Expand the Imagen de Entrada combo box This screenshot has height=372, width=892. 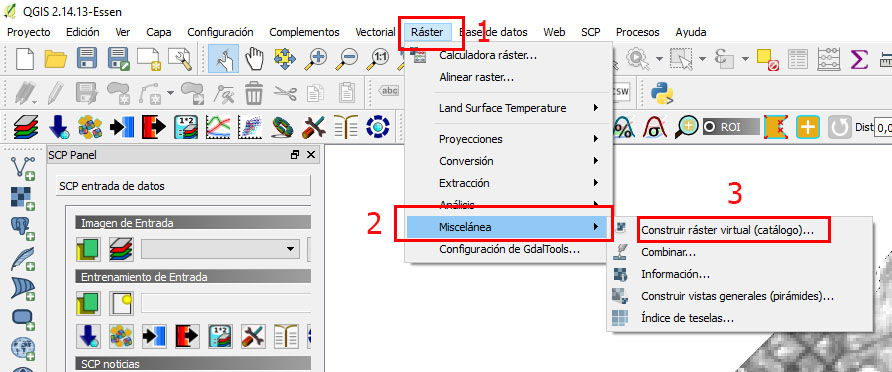click(220, 249)
